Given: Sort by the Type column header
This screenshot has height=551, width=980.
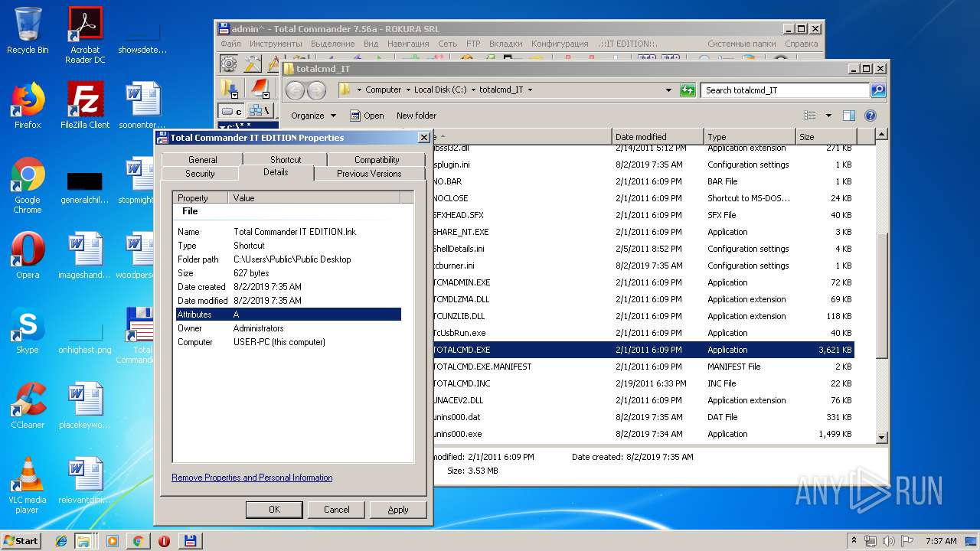Looking at the screenshot, I should point(749,137).
